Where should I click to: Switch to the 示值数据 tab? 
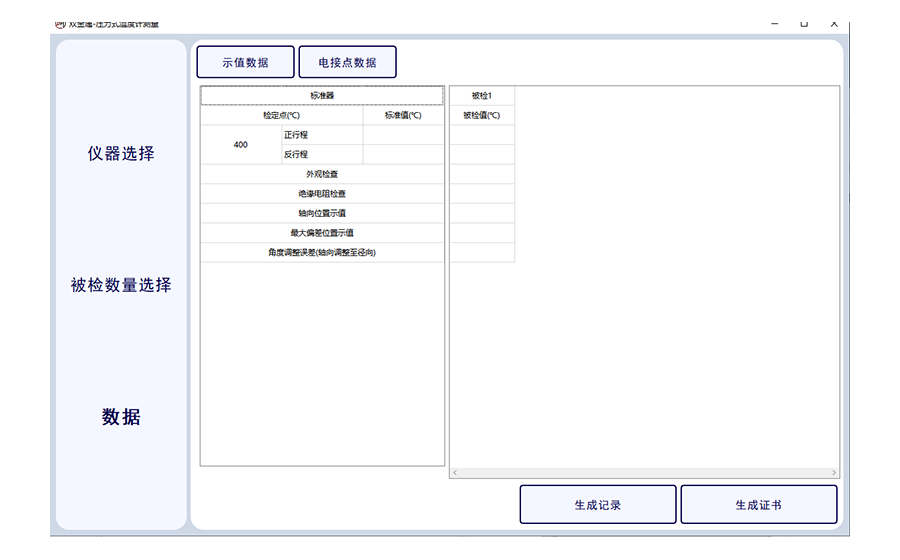click(245, 62)
